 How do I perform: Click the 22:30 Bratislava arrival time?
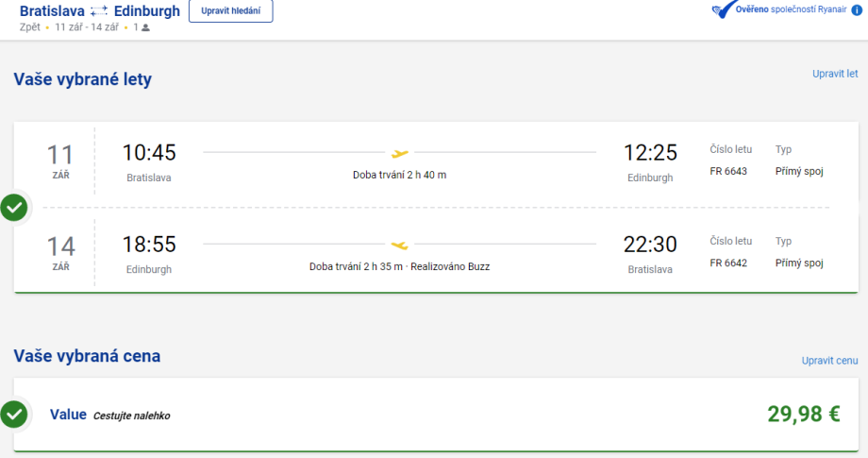pyautogui.click(x=650, y=245)
